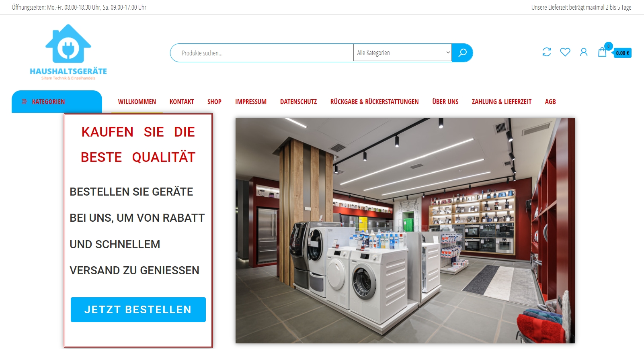Expand the Alle Kategorien dropdown

click(x=402, y=53)
